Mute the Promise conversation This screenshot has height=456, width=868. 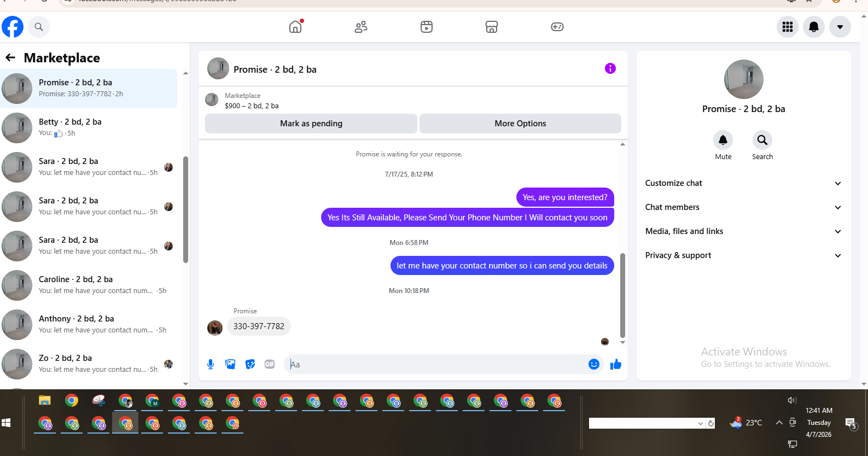click(x=723, y=141)
